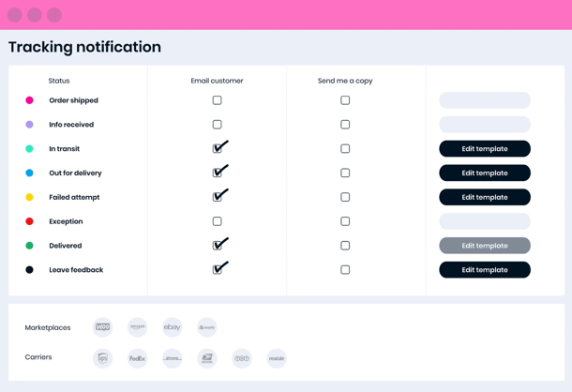Uncheck Email customer for In transit

point(217,148)
